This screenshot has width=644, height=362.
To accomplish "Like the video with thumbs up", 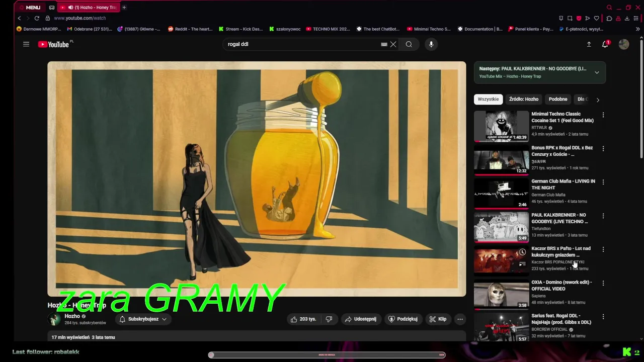I will [x=303, y=319].
